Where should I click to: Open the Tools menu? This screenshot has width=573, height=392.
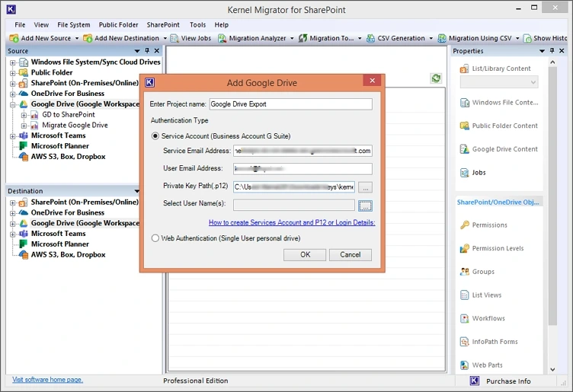pos(197,25)
